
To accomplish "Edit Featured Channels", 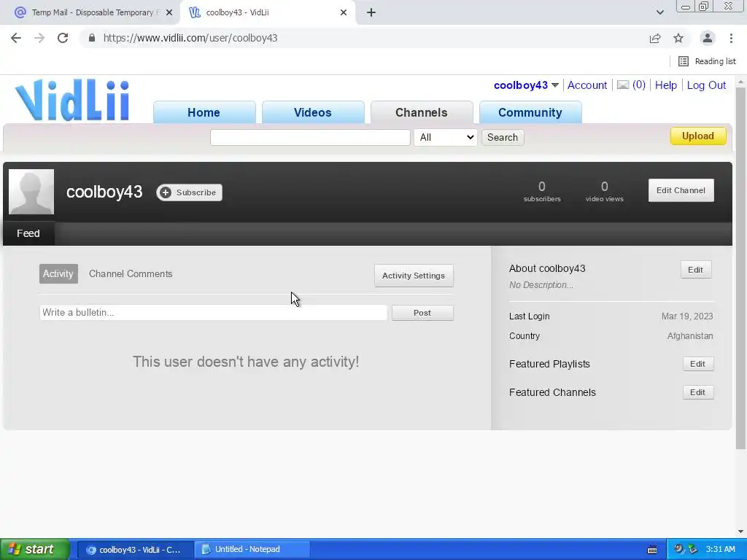I will (x=698, y=392).
